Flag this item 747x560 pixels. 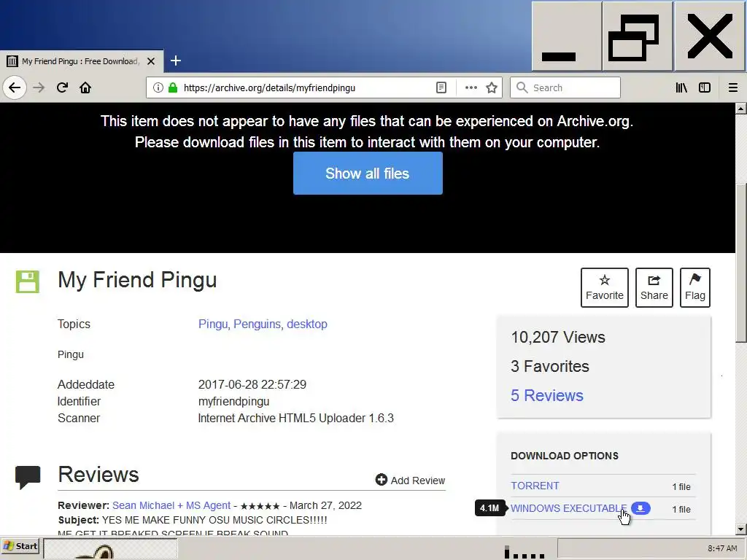(x=695, y=287)
